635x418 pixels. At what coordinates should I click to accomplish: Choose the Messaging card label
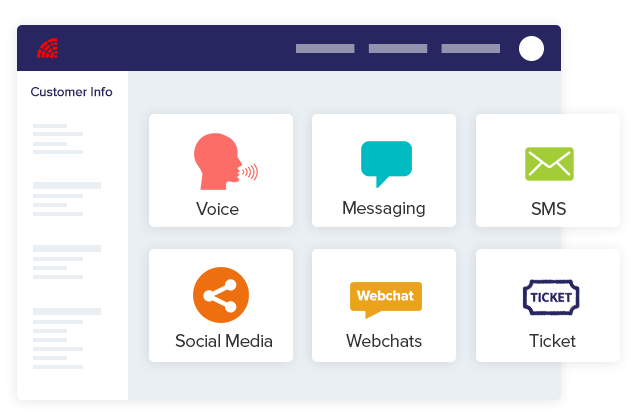point(384,209)
